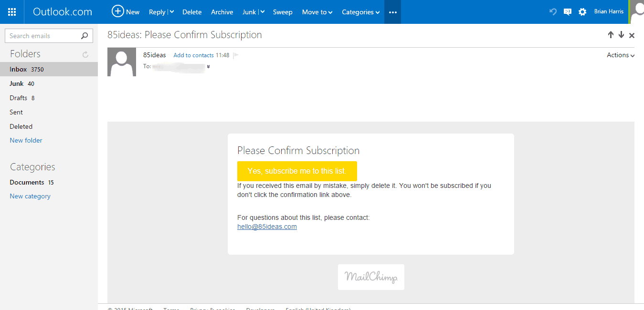Viewport: 644px width, 310px height.
Task: Click Yes, subscribe me to this list
Action: pos(297,171)
